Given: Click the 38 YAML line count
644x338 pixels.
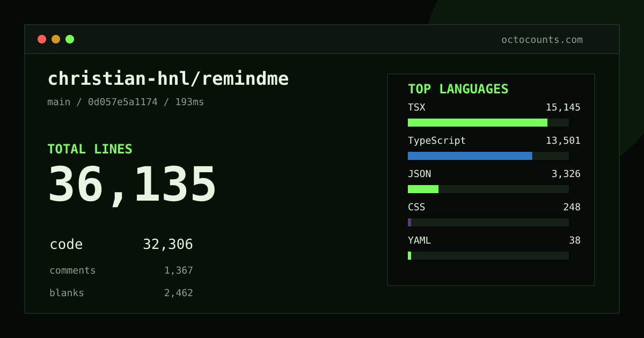Looking at the screenshot, I should click(x=575, y=240).
